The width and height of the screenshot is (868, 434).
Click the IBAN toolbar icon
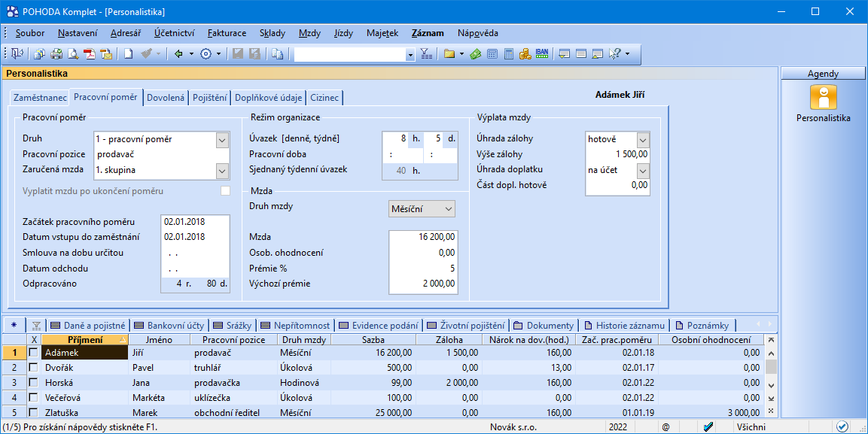541,53
